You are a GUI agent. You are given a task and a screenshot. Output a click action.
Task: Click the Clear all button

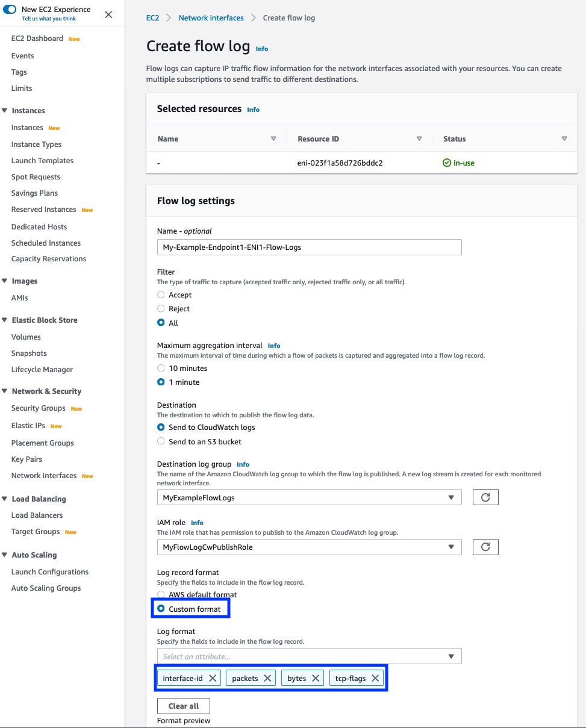coord(184,706)
